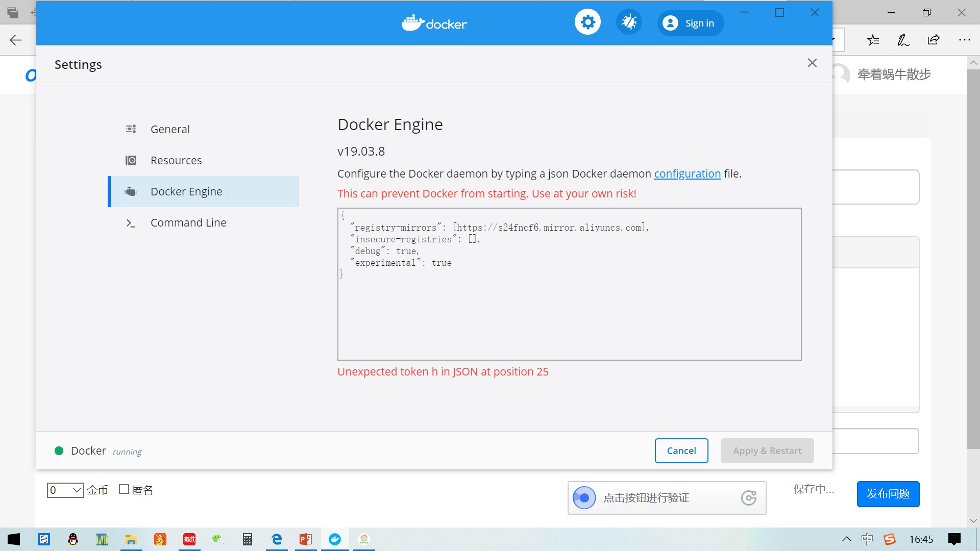
Task: Go back in the browser
Action: click(16, 40)
